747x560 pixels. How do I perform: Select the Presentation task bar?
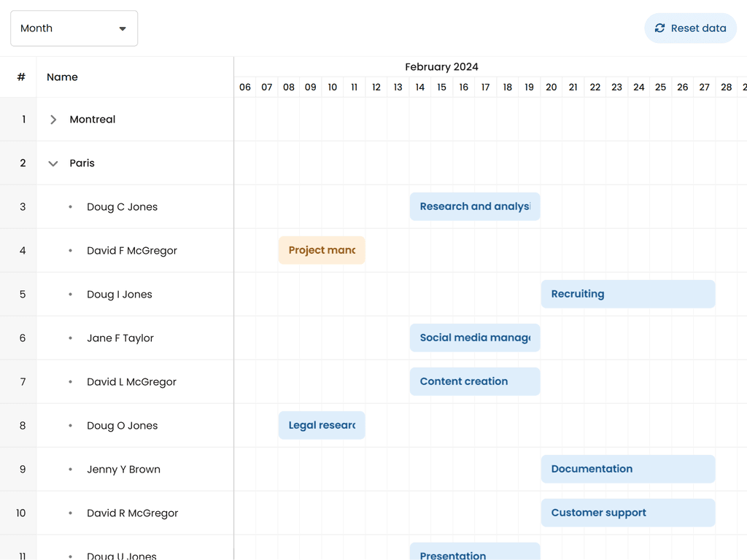[x=474, y=552]
